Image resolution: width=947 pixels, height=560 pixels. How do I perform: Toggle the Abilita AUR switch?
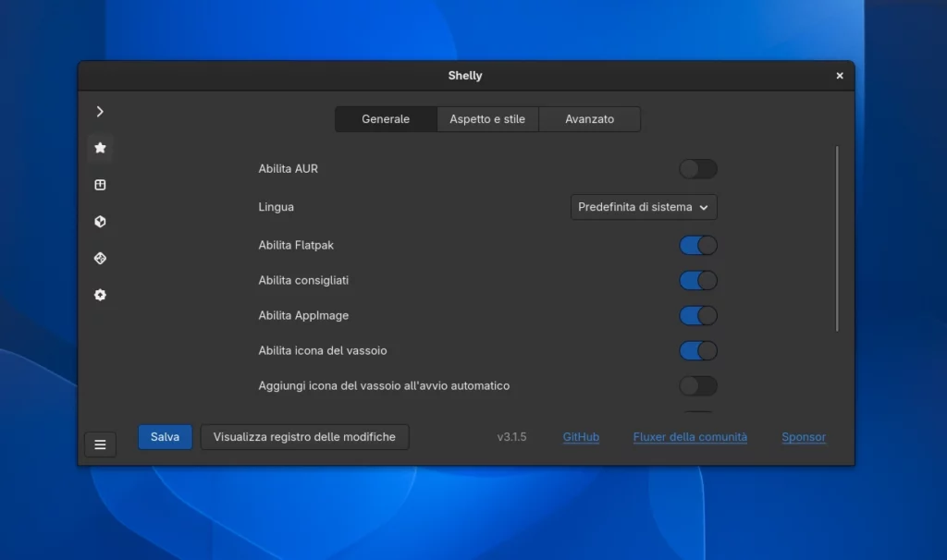point(698,169)
